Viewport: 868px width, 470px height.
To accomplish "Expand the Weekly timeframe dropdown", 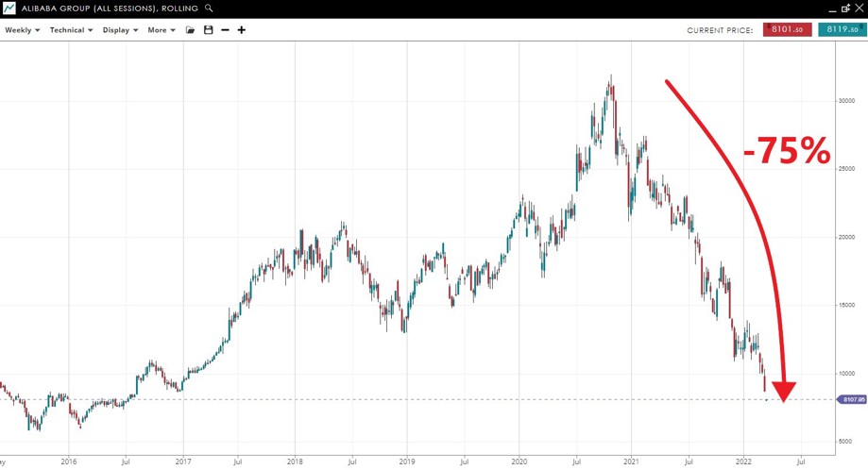I will click(22, 30).
